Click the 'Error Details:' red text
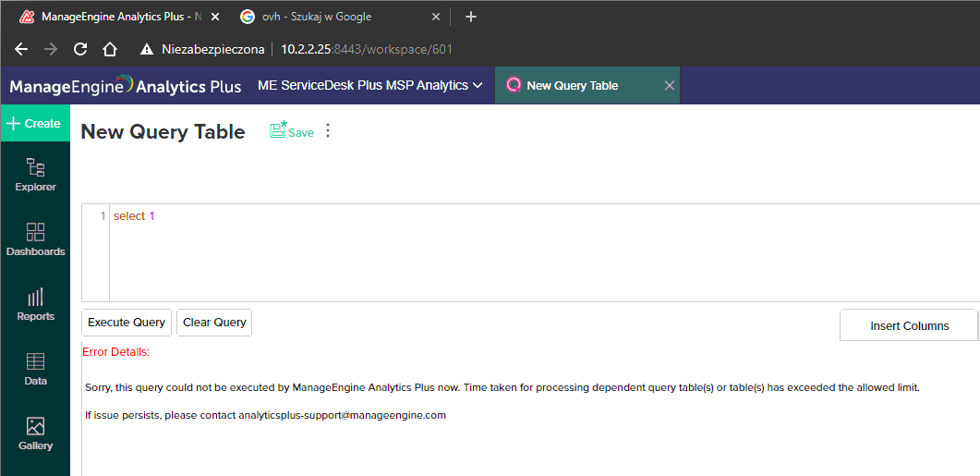Screen dimensions: 980x476 [116, 352]
